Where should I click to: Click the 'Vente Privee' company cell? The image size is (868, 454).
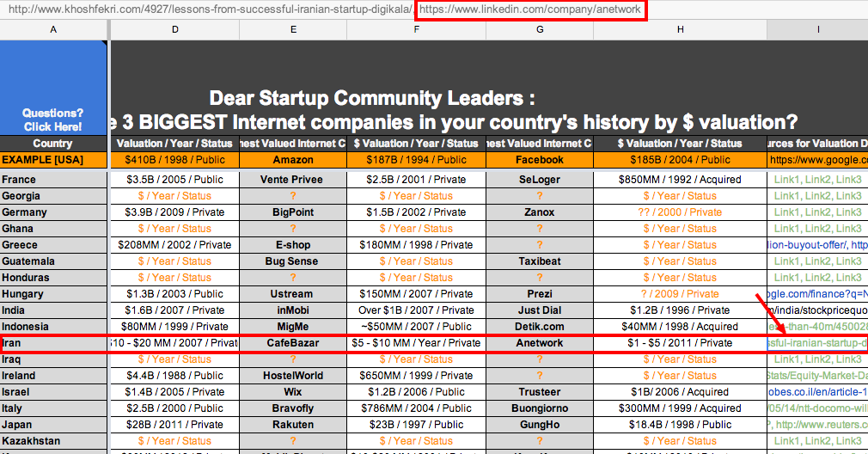point(293,180)
